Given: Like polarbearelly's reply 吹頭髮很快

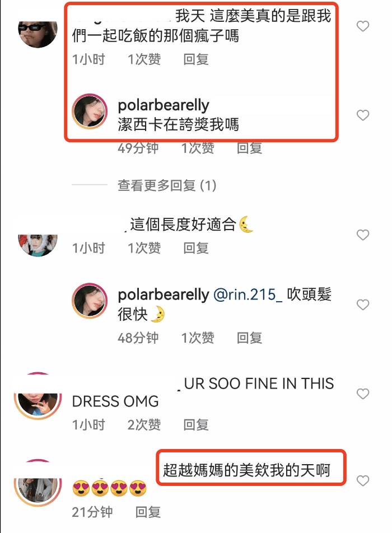Looking at the screenshot, I should [363, 304].
